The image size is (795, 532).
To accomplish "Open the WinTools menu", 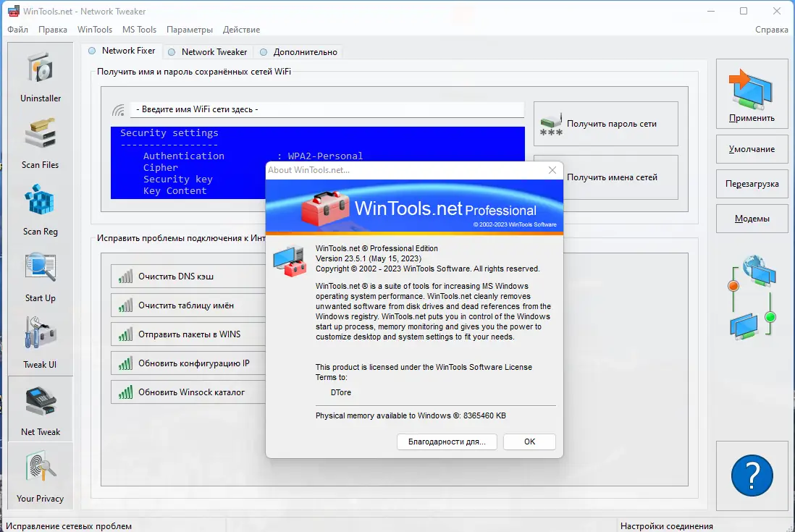I will pos(95,30).
